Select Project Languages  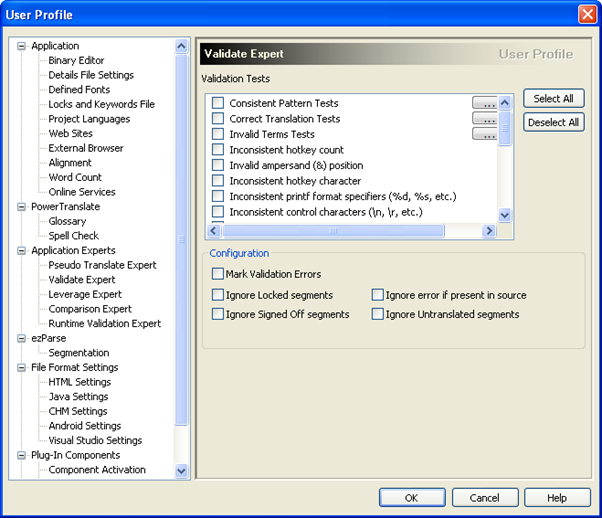pos(89,119)
